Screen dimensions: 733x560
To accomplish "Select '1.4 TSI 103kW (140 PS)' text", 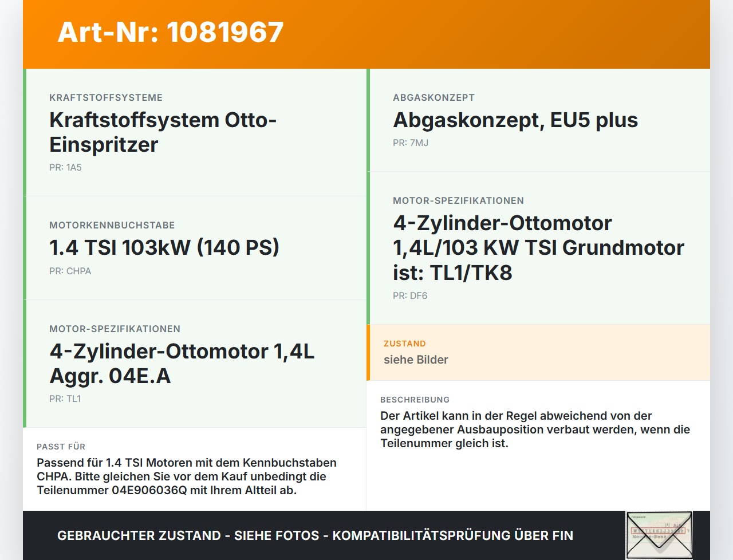I will (x=164, y=247).
